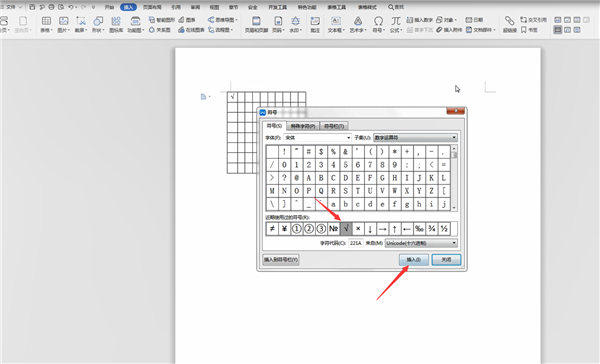Screen dimensions: 600x364
Task: Open the References (引用) ribbon tab
Action: pos(176,7)
